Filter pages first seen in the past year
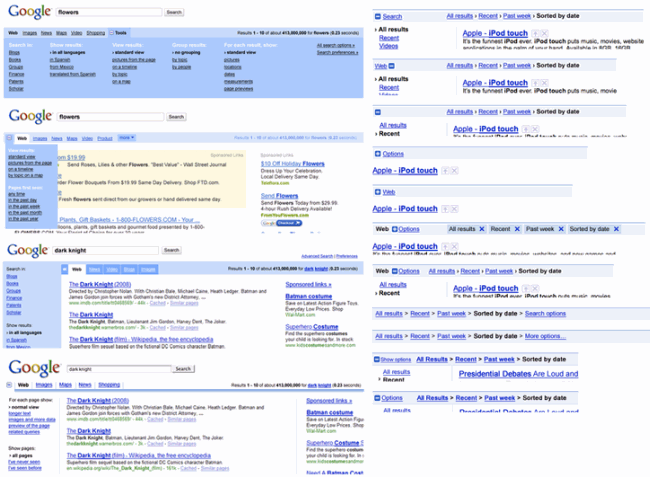This screenshot has width=650, height=477. pyautogui.click(x=23, y=219)
